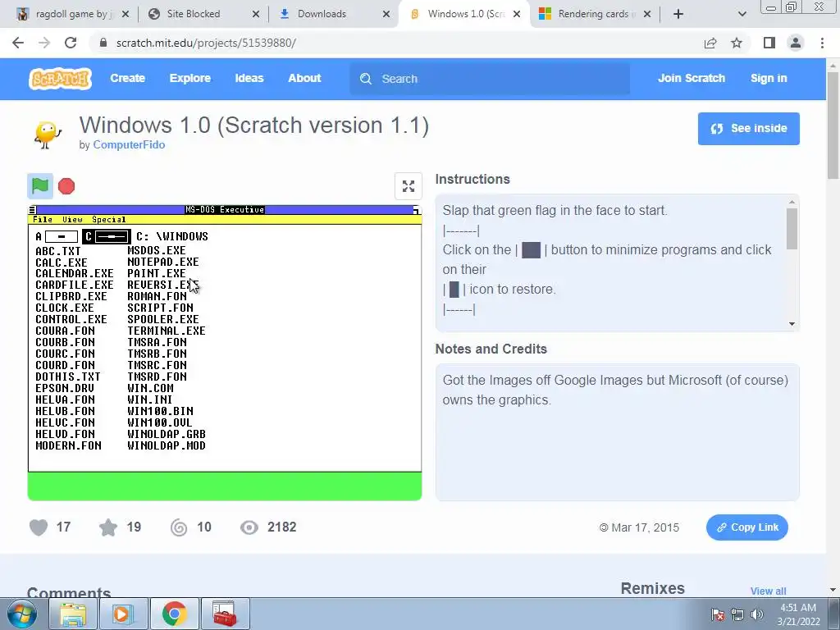Click Sign in

[769, 78]
